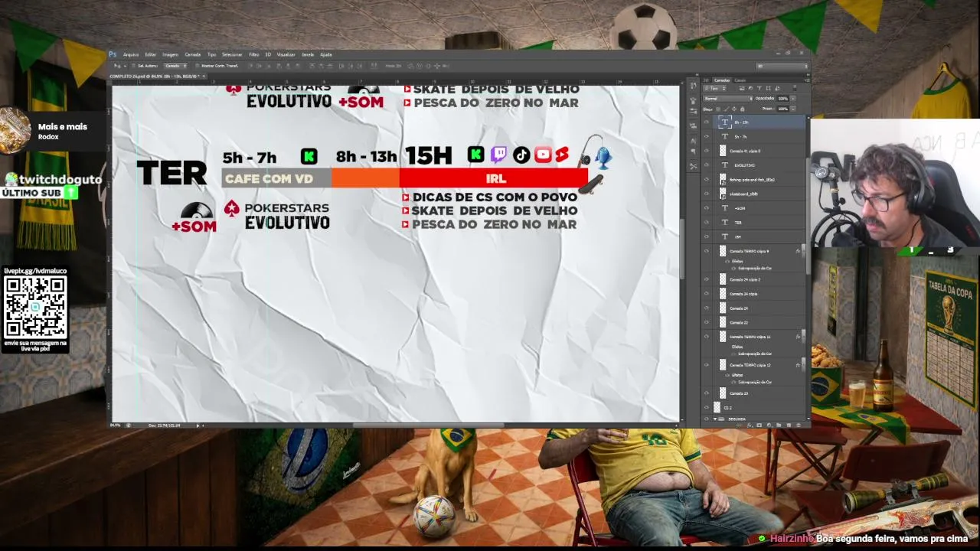Open the Preenchimento fill dropdown arrow
Screen dimensions: 980x551
(x=792, y=109)
